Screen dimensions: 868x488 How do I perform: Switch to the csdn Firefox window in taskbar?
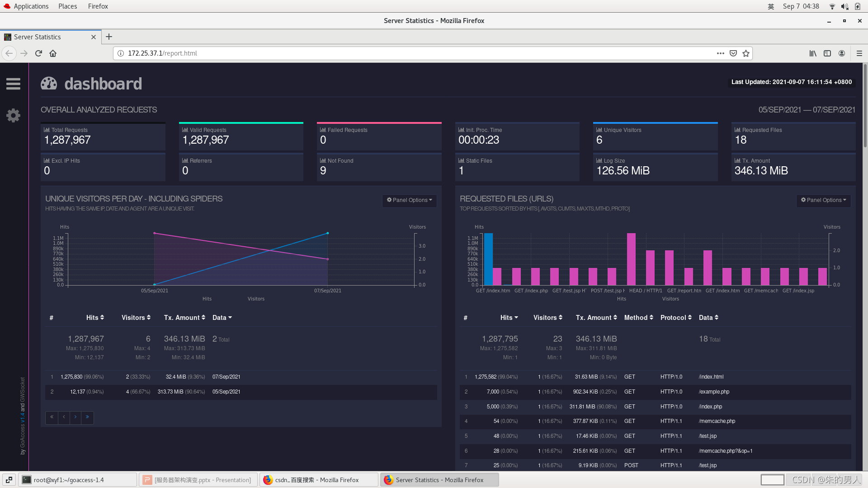[x=319, y=480]
